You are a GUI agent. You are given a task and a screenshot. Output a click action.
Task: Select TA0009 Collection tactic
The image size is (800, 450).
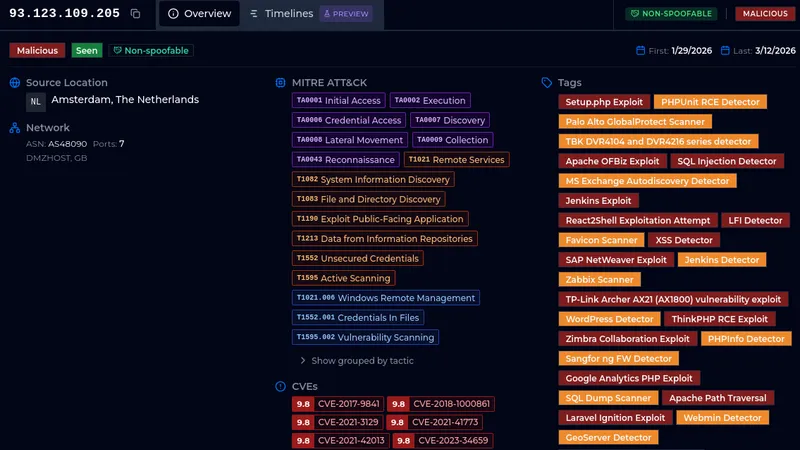click(x=453, y=140)
